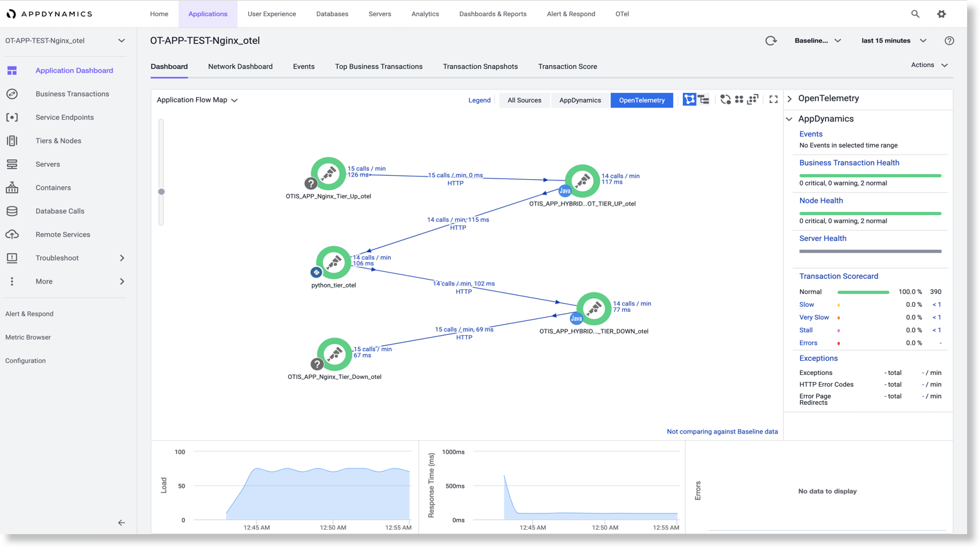
Task: Click the Troubleshoot sidebar icon
Action: 12,258
